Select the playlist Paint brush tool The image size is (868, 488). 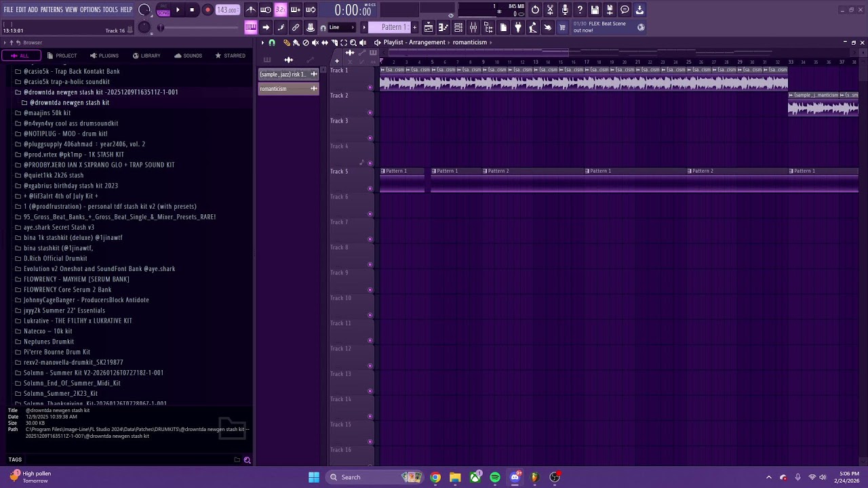point(296,43)
